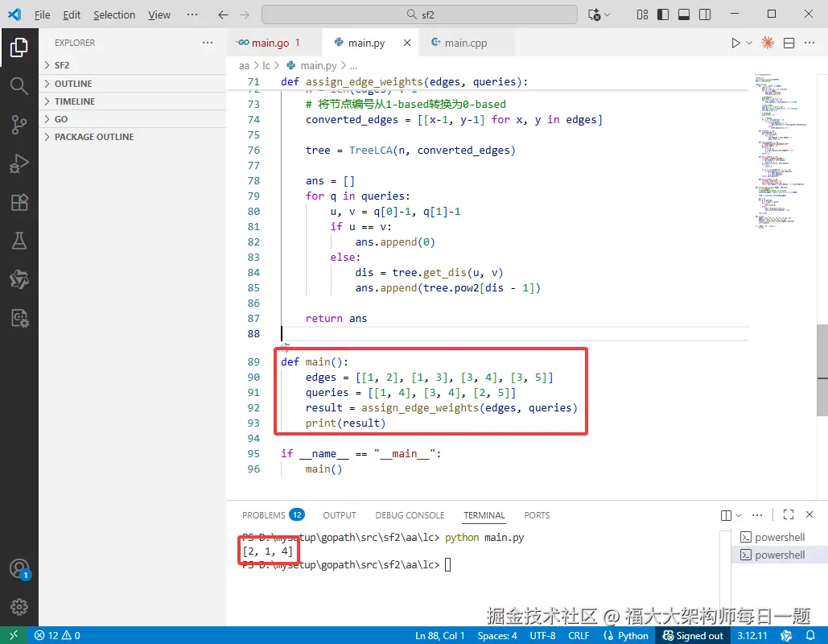
Task: Close the terminal panel
Action: point(809,514)
